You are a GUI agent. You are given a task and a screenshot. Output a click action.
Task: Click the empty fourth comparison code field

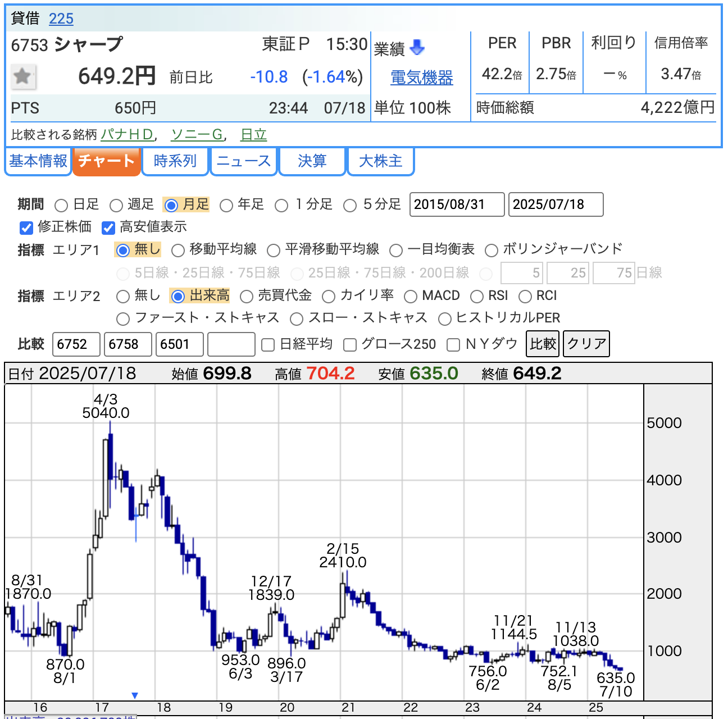[231, 344]
